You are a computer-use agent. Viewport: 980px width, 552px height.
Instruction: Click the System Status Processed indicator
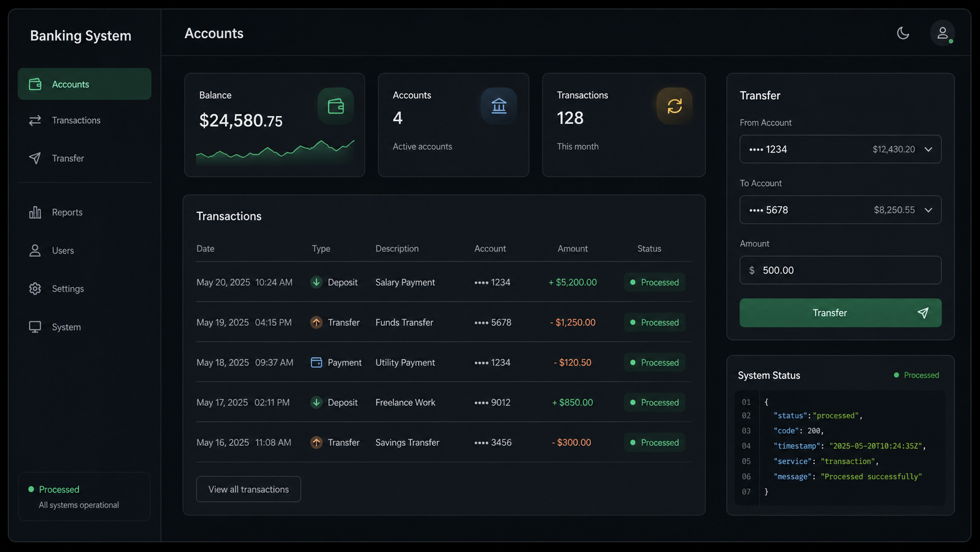(x=916, y=375)
